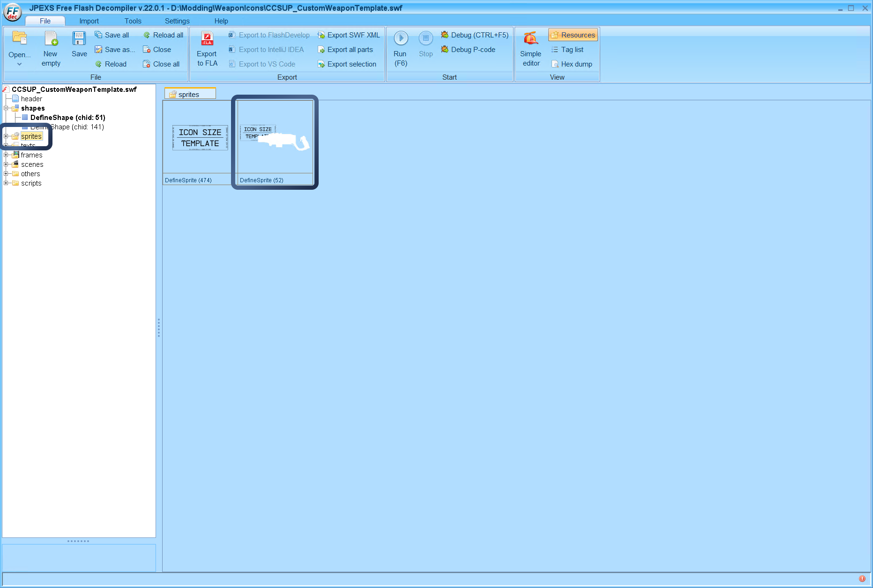Switch to the sprites tab
Image resolution: width=873 pixels, height=588 pixels.
click(x=189, y=94)
